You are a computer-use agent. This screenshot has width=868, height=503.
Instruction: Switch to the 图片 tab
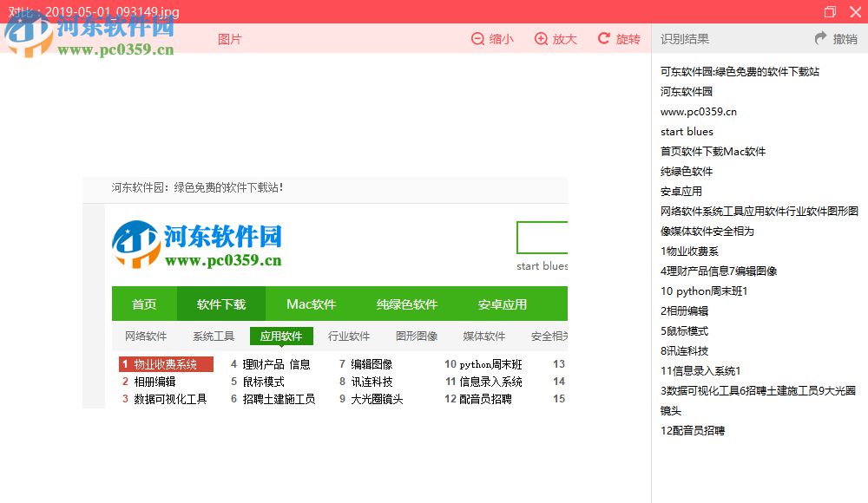pyautogui.click(x=230, y=38)
